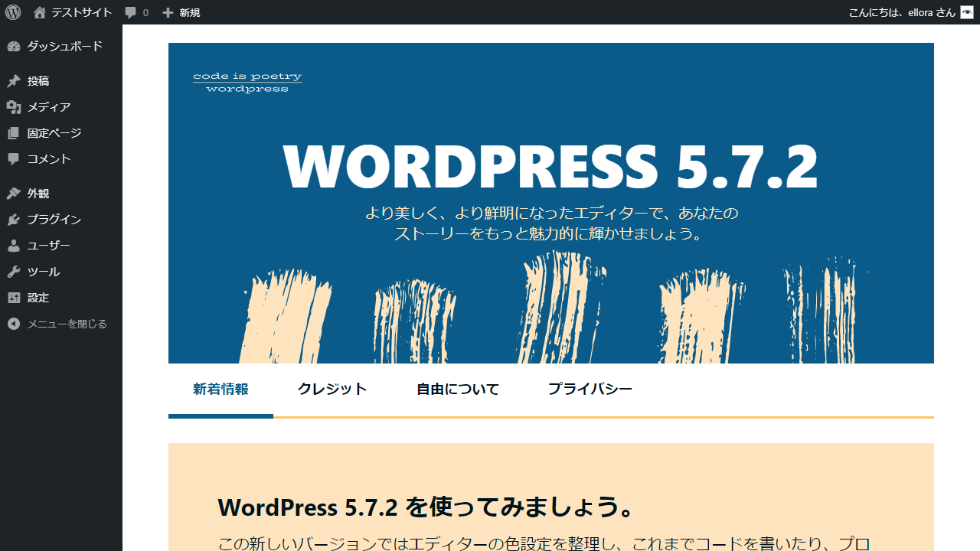Screen dimensions: 980x551
Task: Collapse sidebar via メニューを閉じる arrow icon
Action: coord(14,324)
